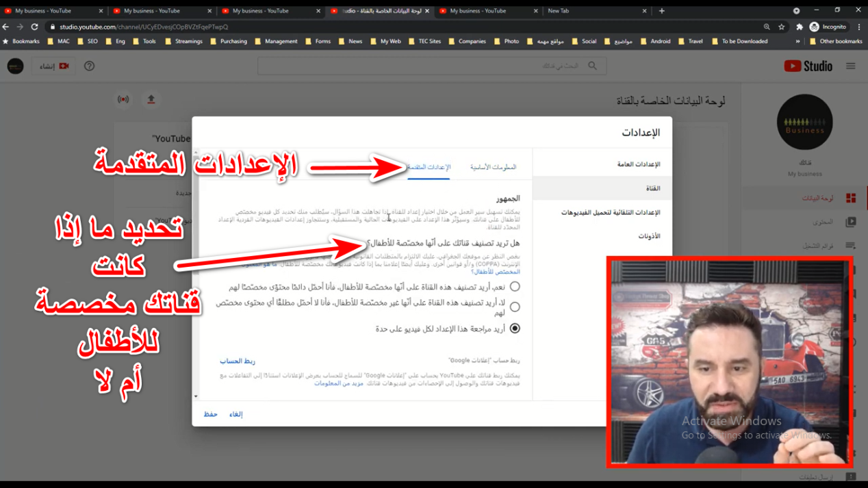Reload the page with browser refresh icon
The height and width of the screenshot is (488, 868).
pos(34,27)
